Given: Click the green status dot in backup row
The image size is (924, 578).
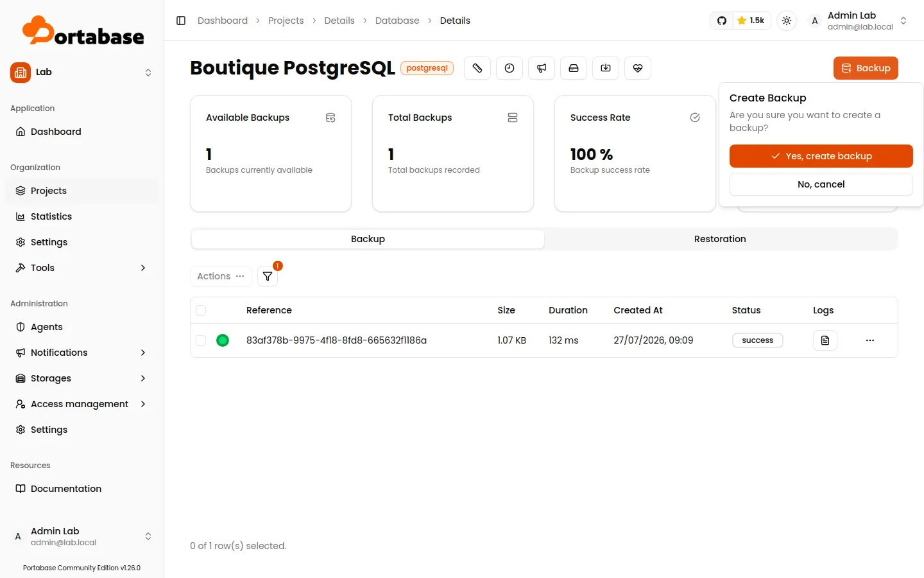Looking at the screenshot, I should (x=223, y=340).
